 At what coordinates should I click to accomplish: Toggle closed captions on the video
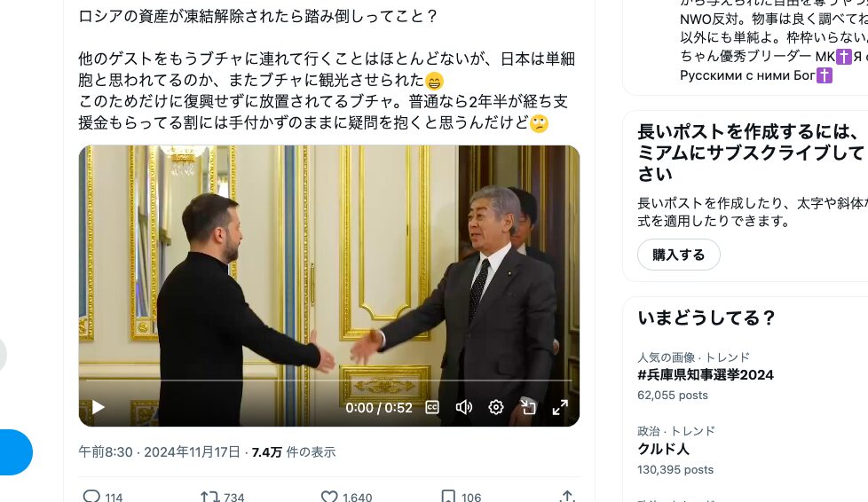[432, 408]
